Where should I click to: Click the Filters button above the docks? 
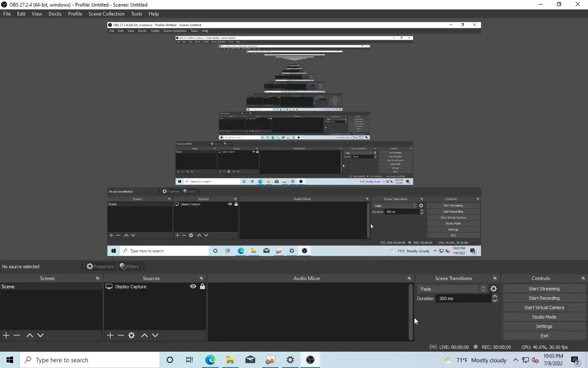pyautogui.click(x=129, y=267)
